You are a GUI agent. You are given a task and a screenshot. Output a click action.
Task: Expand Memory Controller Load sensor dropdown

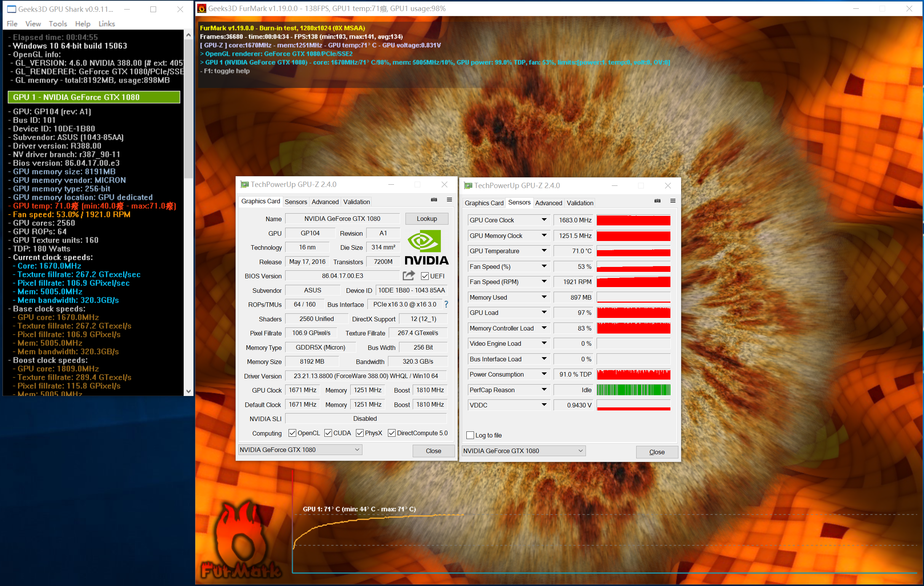544,328
